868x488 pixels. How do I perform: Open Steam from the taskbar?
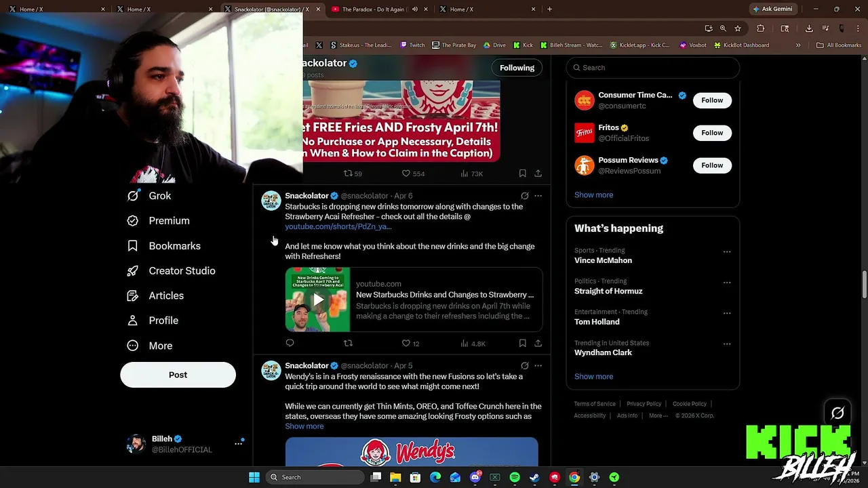pos(534,477)
